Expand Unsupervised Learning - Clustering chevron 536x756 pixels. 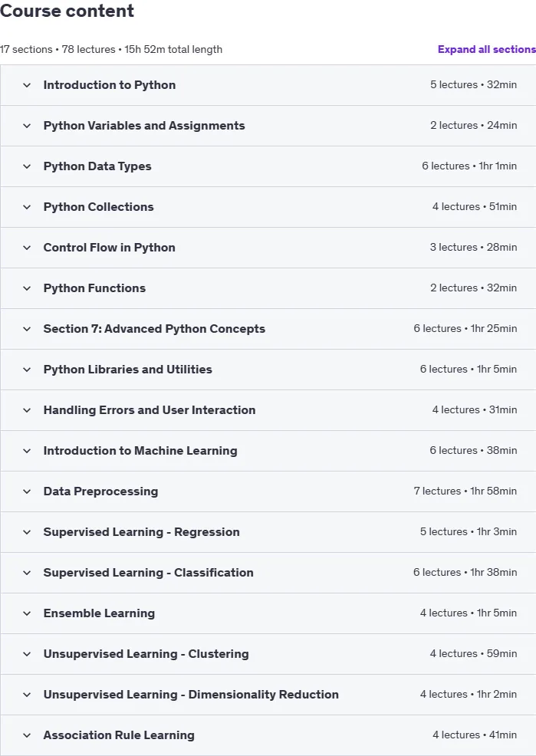(27, 654)
